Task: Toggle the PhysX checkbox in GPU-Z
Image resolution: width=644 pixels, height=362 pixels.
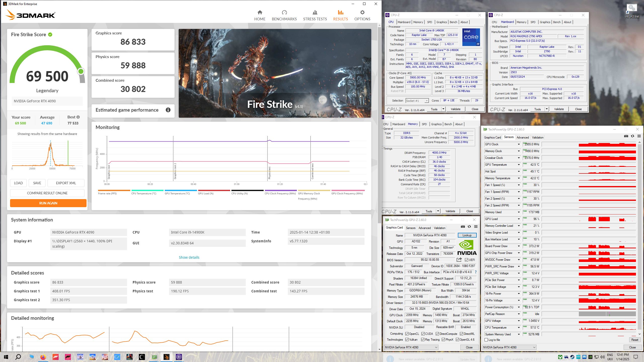Action: 443,340
